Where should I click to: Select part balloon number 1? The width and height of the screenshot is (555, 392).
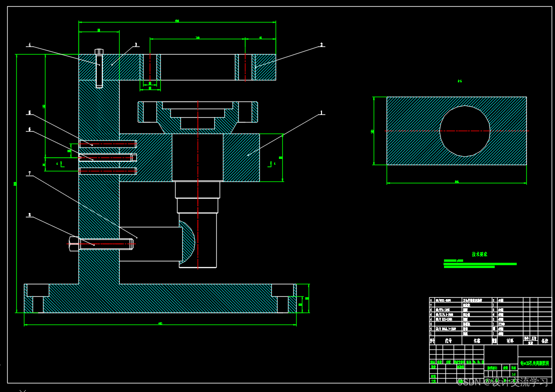coord(322,112)
